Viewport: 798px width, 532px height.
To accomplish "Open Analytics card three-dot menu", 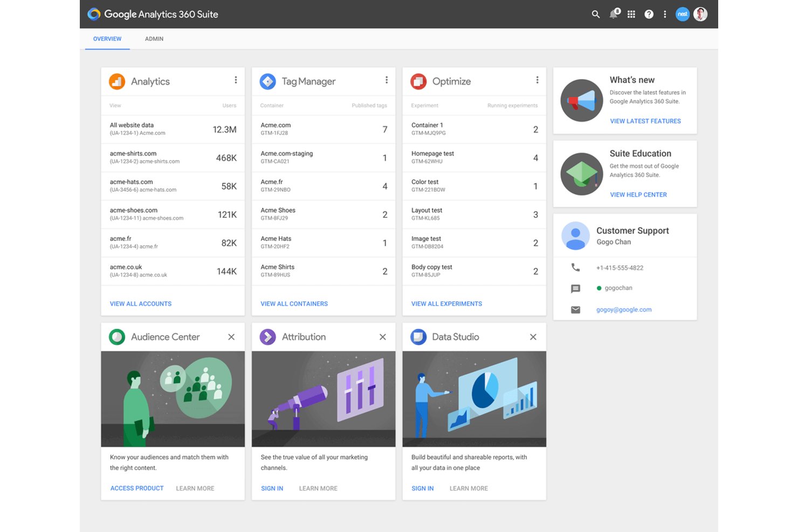I will click(236, 80).
